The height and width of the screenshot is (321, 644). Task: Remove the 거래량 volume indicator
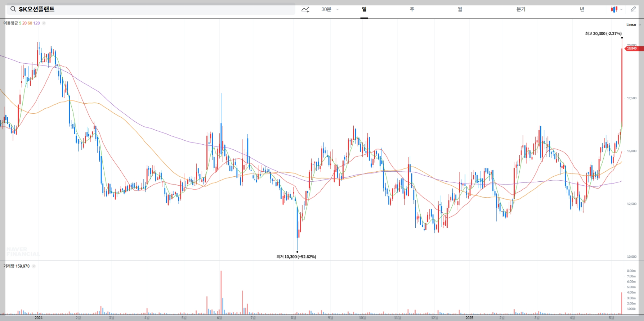click(x=33, y=266)
